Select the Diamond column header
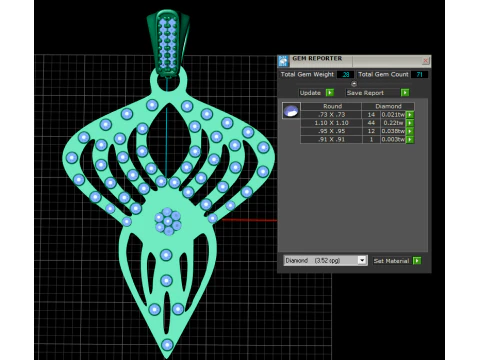This screenshot has height=360, width=480. [388, 106]
